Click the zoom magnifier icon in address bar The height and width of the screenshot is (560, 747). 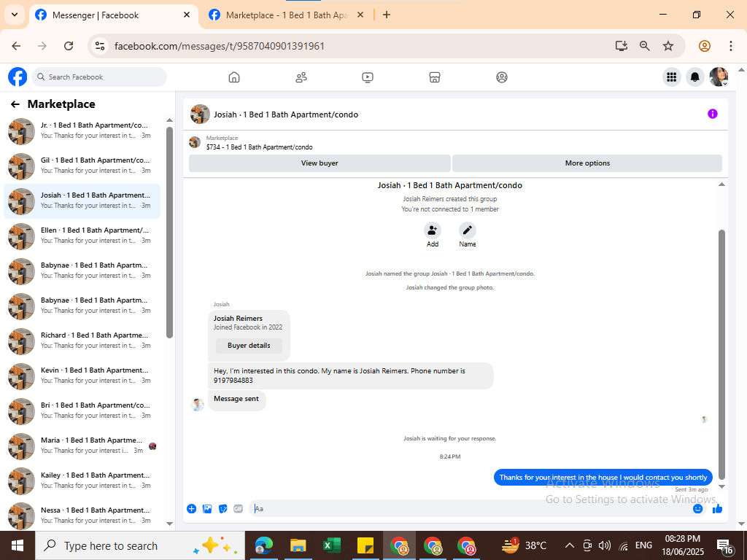click(645, 46)
